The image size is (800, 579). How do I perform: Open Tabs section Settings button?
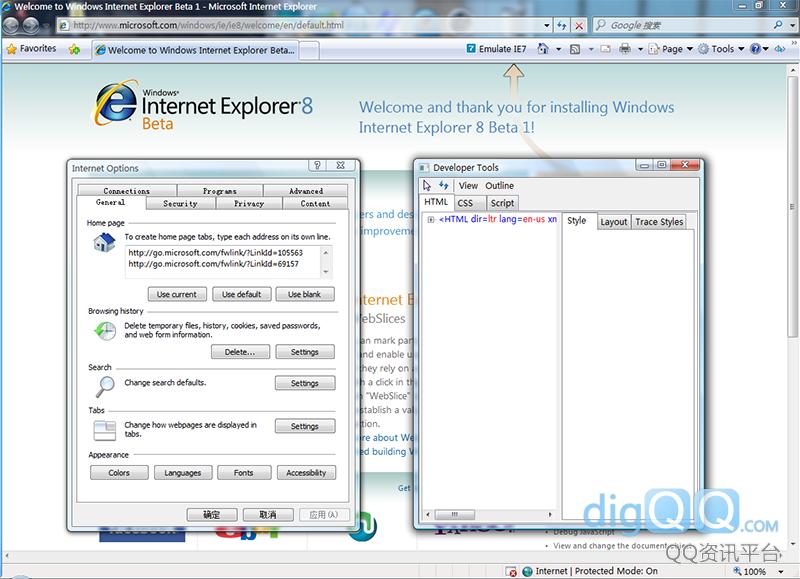click(x=305, y=426)
